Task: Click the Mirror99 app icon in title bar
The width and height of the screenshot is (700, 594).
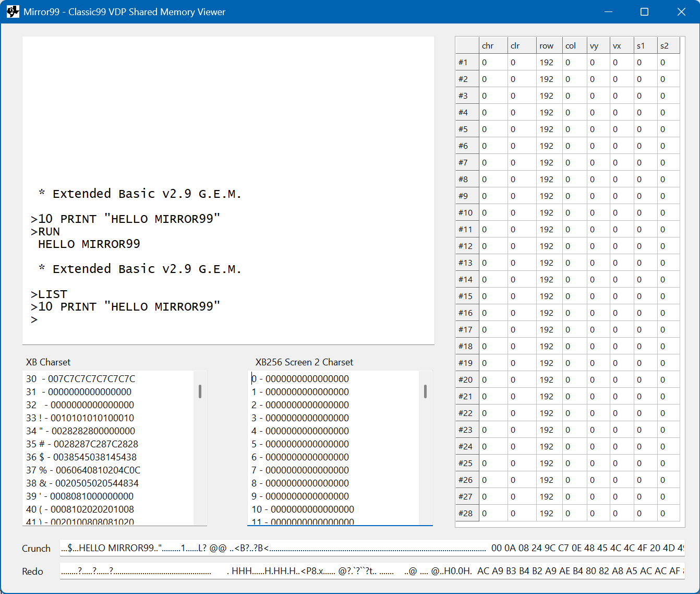Action: coord(13,11)
